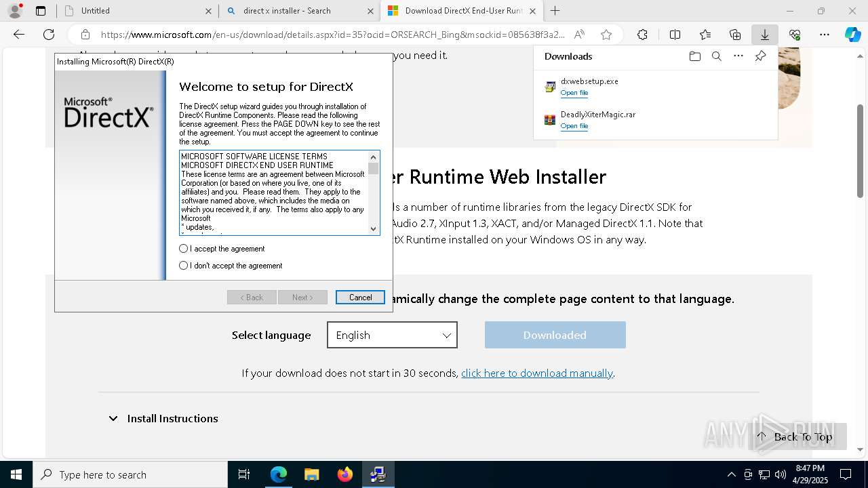Image resolution: width=868 pixels, height=488 pixels.
Task: Open Edge Settings and more menu
Action: pyautogui.click(x=825, y=35)
